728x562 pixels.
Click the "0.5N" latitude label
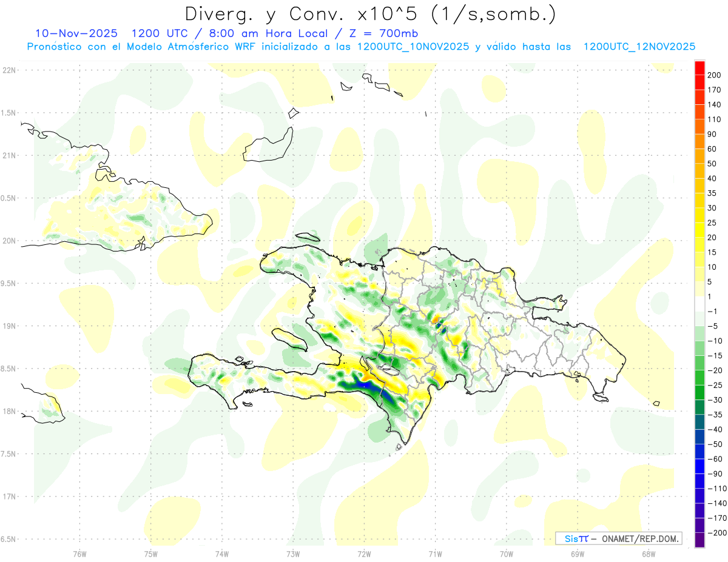(9, 198)
